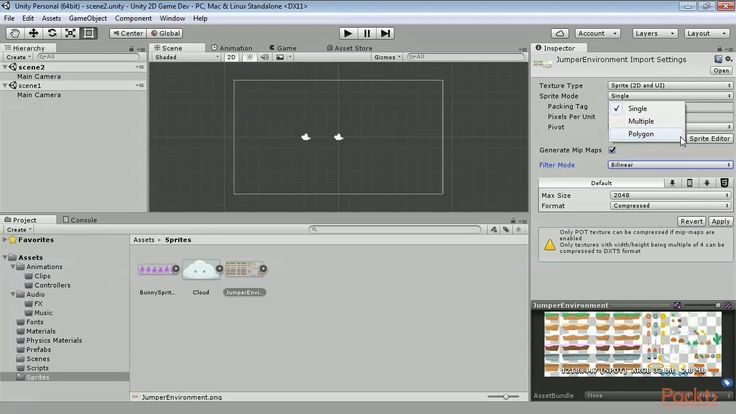The height and width of the screenshot is (414, 736).
Task: Click the Revert button
Action: pos(691,221)
